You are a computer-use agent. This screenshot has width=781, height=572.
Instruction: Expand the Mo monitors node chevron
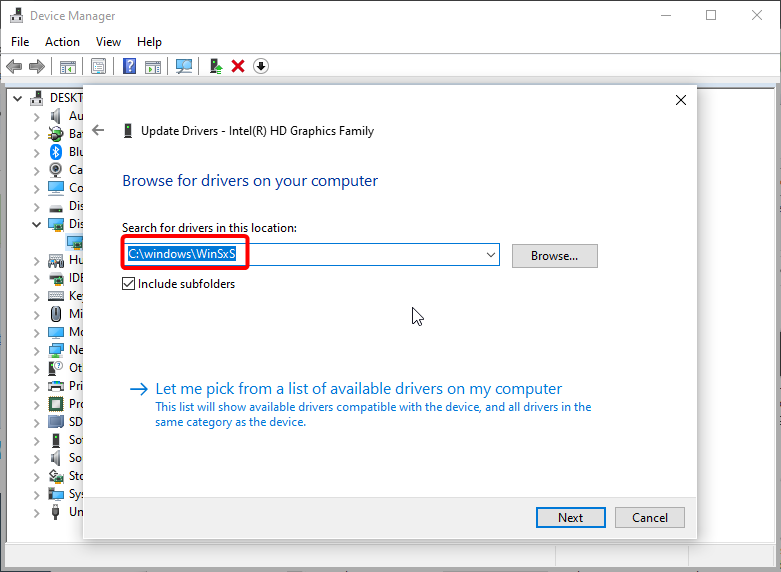36,332
